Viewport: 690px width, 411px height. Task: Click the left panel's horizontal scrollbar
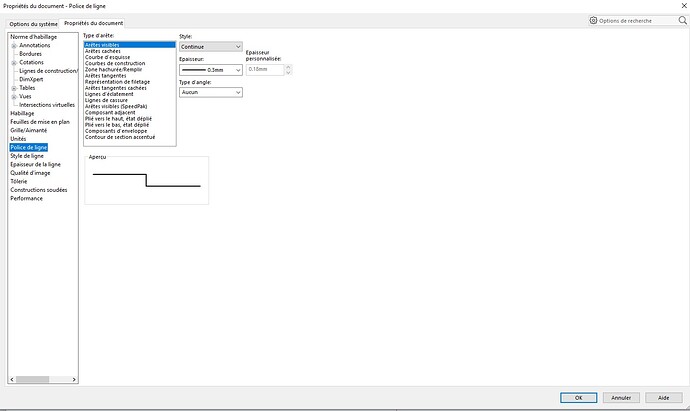pos(40,380)
